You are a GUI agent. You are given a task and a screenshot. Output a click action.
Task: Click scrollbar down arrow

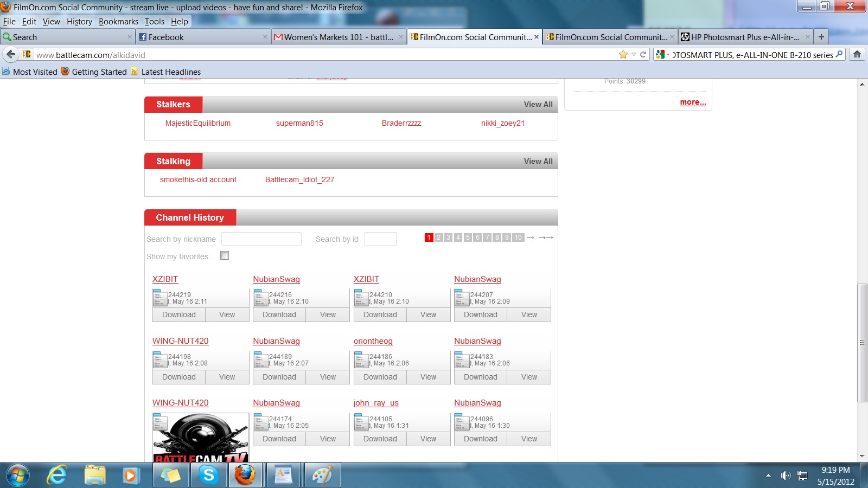(862, 457)
